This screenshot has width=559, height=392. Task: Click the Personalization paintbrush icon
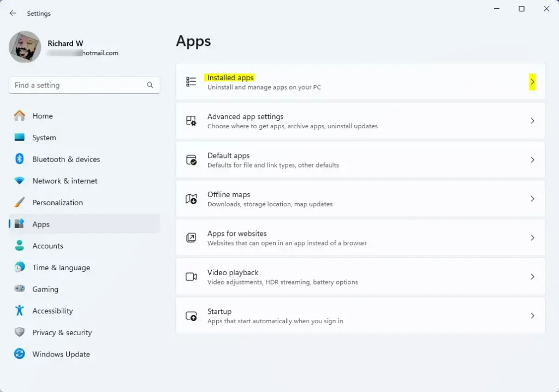[20, 202]
